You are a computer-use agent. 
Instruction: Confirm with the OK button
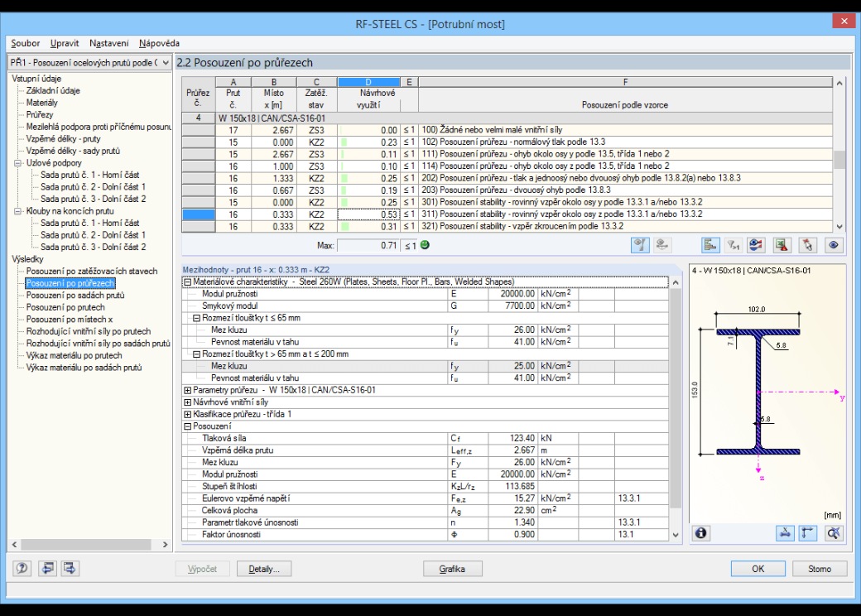point(758,569)
